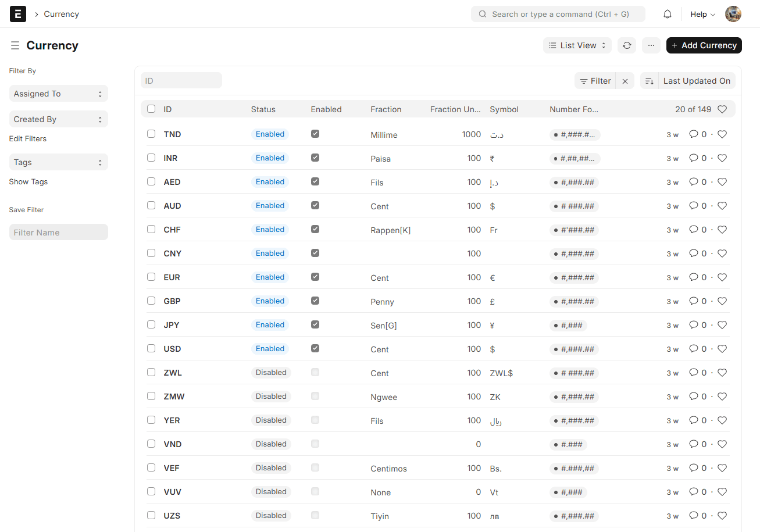Click the 20 of 149 count
760x532 pixels.
pos(693,109)
